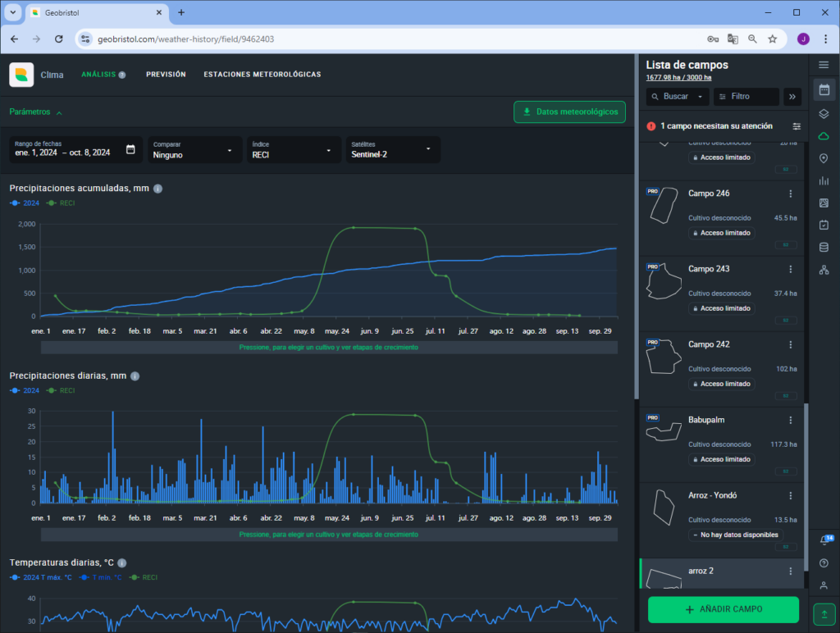Open options menu for Campo 246
The image size is (840, 633).
[791, 194]
